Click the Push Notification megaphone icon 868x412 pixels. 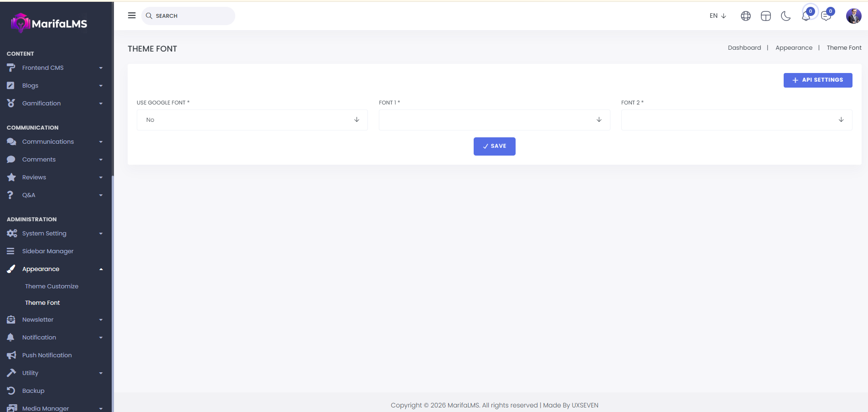[x=11, y=355]
